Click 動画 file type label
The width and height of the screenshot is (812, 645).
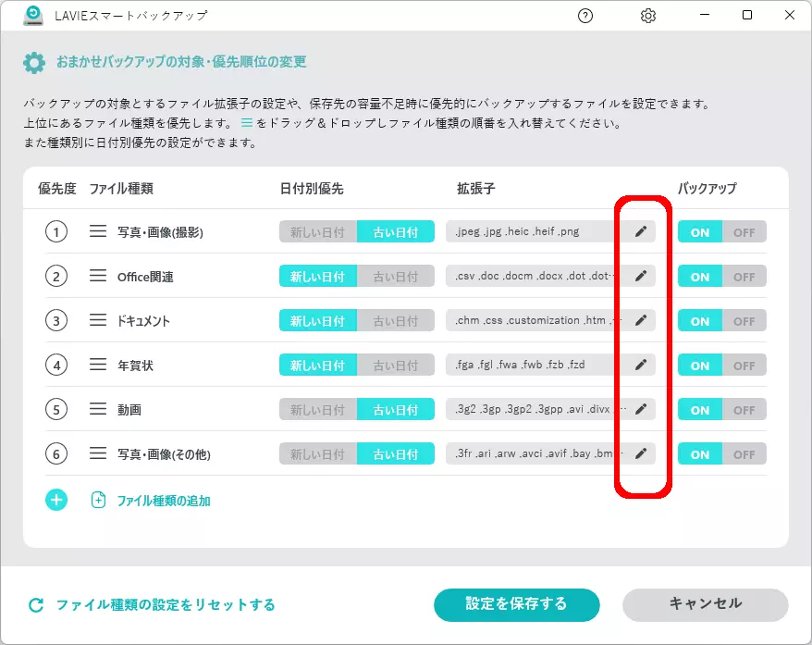129,410
